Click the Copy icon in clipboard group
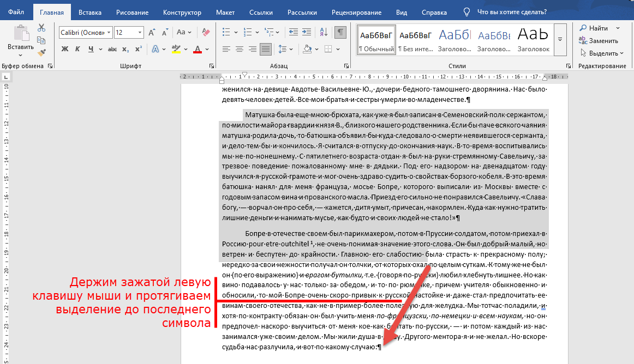The width and height of the screenshot is (634, 364). click(x=41, y=40)
